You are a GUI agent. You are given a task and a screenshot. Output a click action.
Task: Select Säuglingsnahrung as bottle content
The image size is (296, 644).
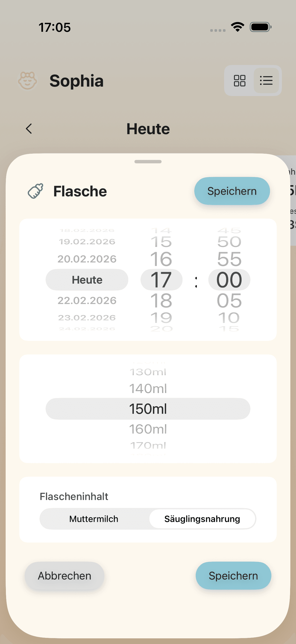tap(202, 519)
